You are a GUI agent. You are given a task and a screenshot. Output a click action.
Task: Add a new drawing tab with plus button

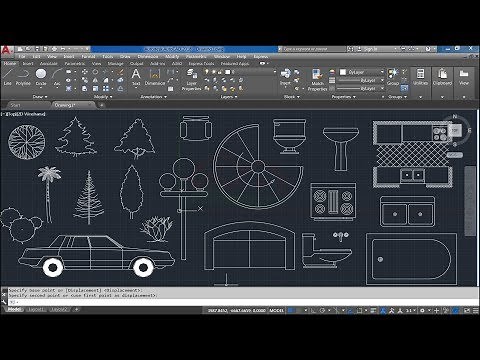[101, 105]
